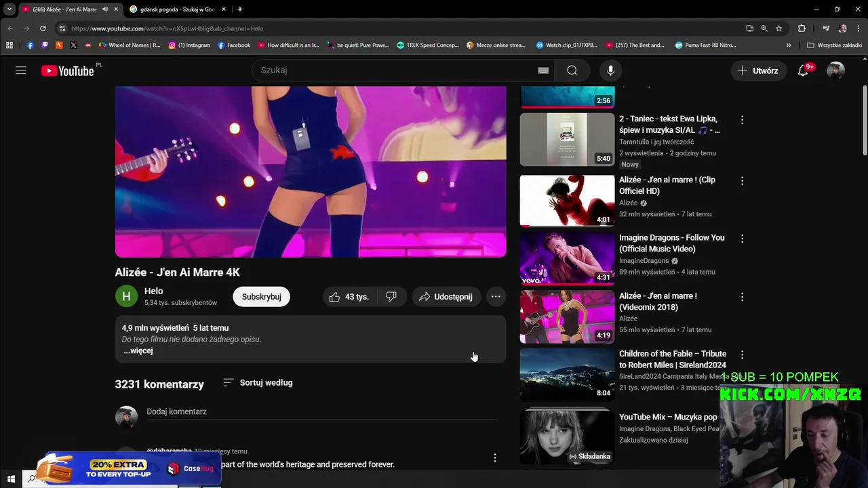The width and height of the screenshot is (868, 488).
Task: Expand the description with ...więcej
Action: pyautogui.click(x=138, y=351)
